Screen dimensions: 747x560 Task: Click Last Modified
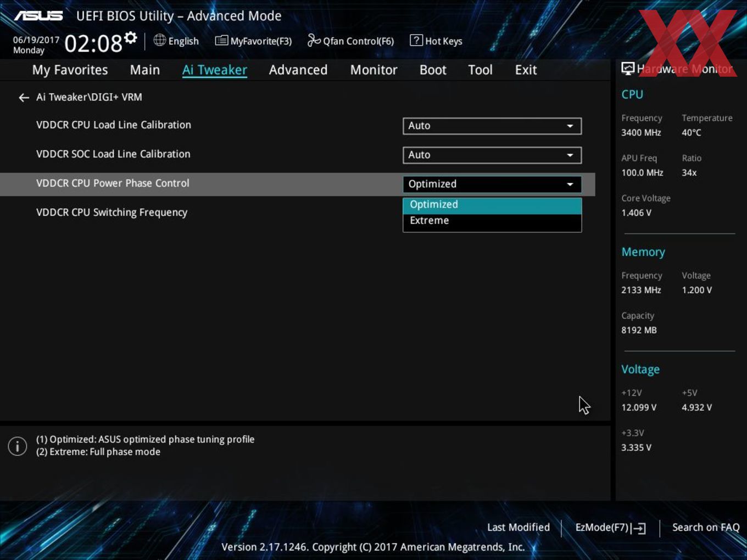click(519, 528)
